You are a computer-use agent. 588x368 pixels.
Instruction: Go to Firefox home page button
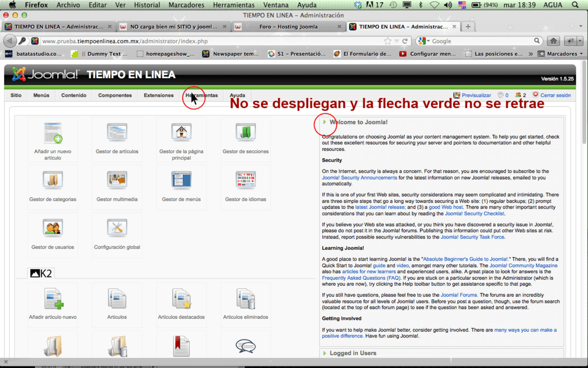[x=553, y=41]
